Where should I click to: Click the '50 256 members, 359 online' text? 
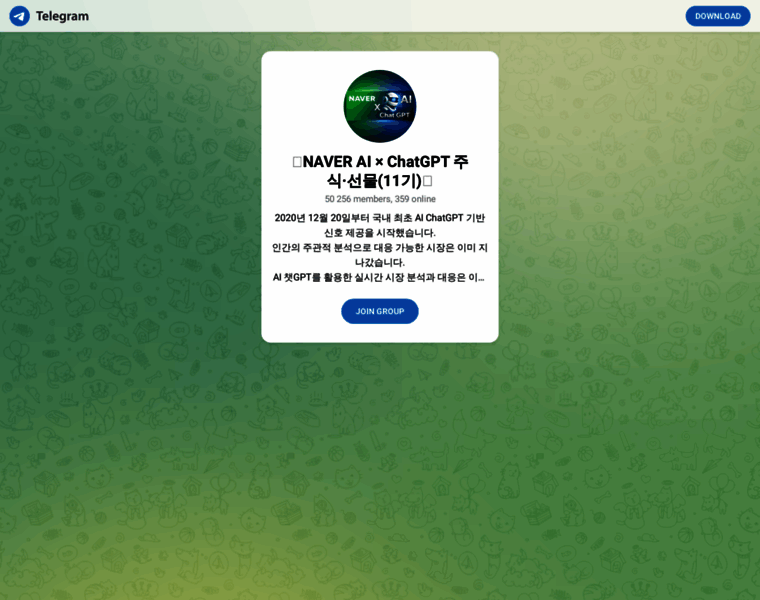tap(380, 199)
